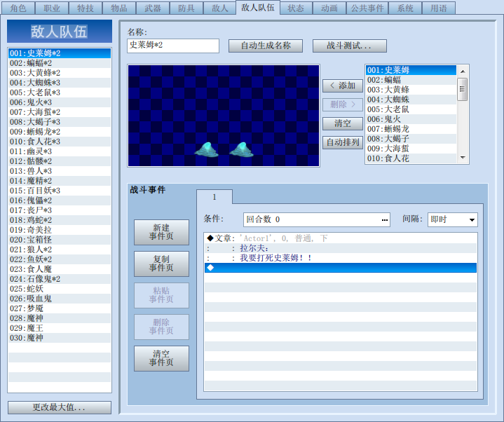Open the 动画 tab
Image resolution: width=504 pixels, height=422 pixels.
[x=329, y=8]
